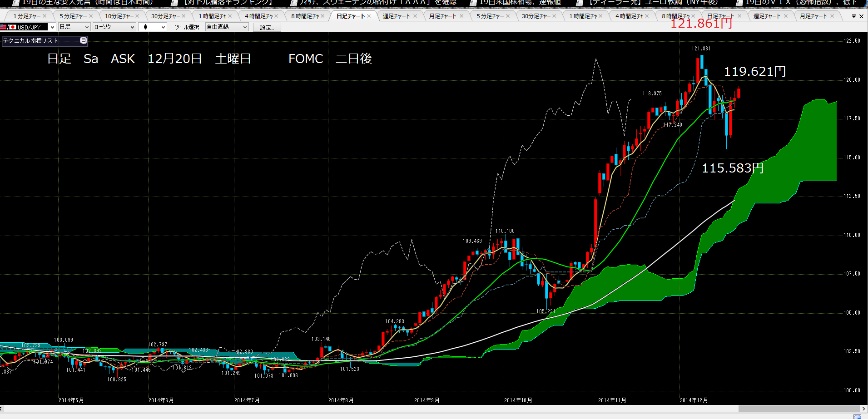Close the 1分足チャー tab

45,16
